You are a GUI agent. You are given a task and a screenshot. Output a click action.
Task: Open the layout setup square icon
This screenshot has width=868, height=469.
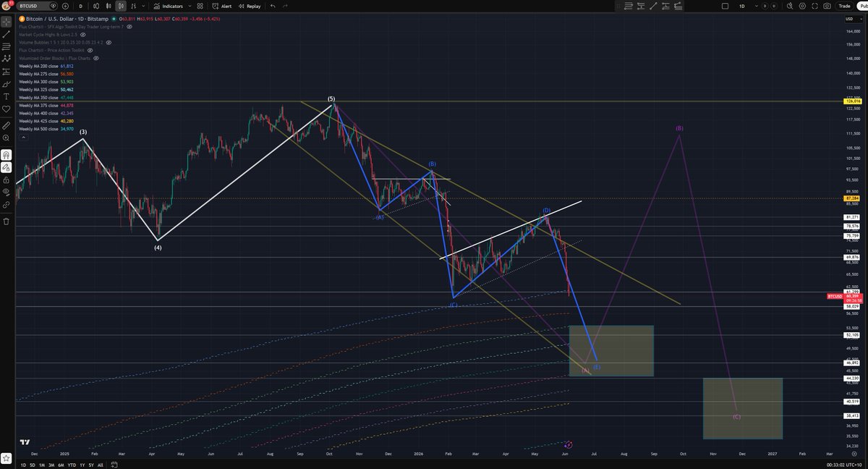coord(725,6)
